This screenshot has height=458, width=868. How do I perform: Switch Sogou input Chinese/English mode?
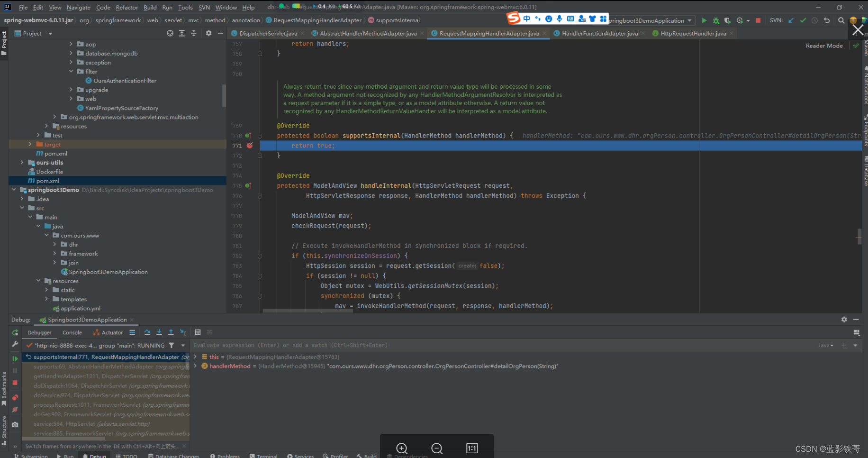click(527, 18)
